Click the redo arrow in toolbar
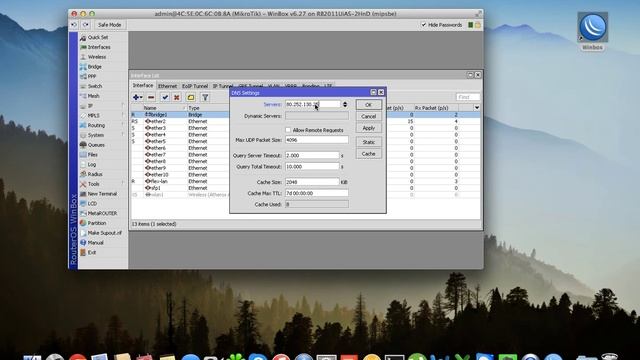 click(x=86, y=25)
